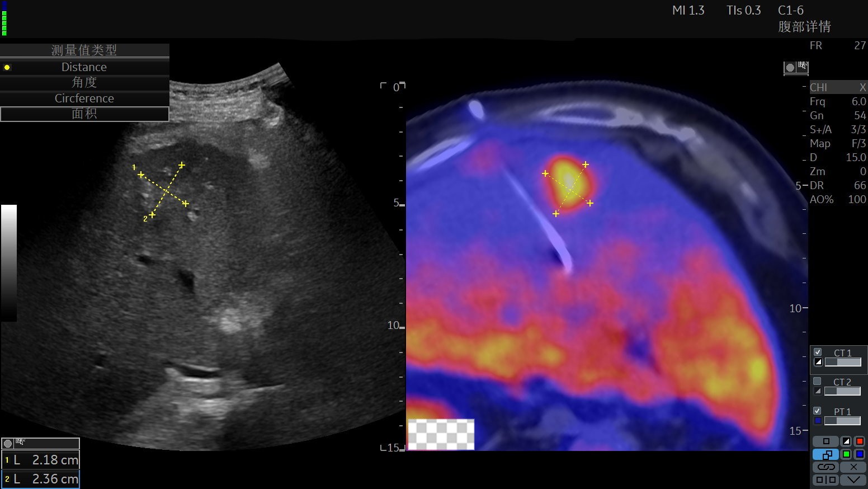Click the overlay (overlapping squares) fusion icon

pos(825,454)
